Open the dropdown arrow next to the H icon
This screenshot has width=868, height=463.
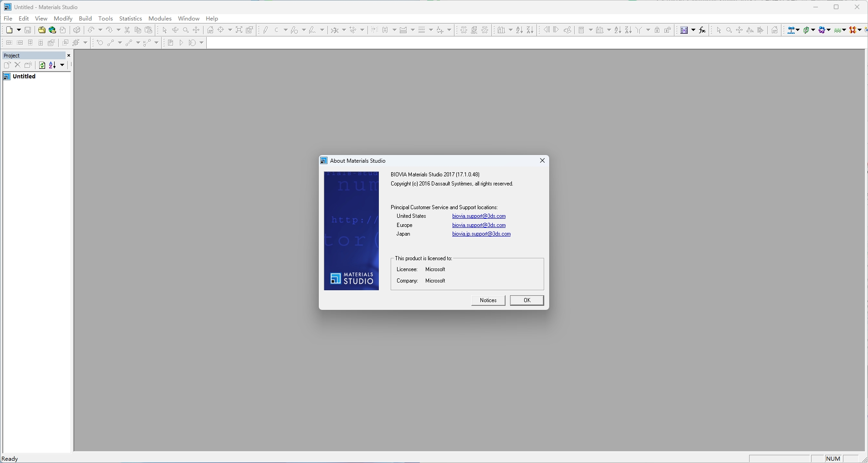pyautogui.click(x=394, y=30)
